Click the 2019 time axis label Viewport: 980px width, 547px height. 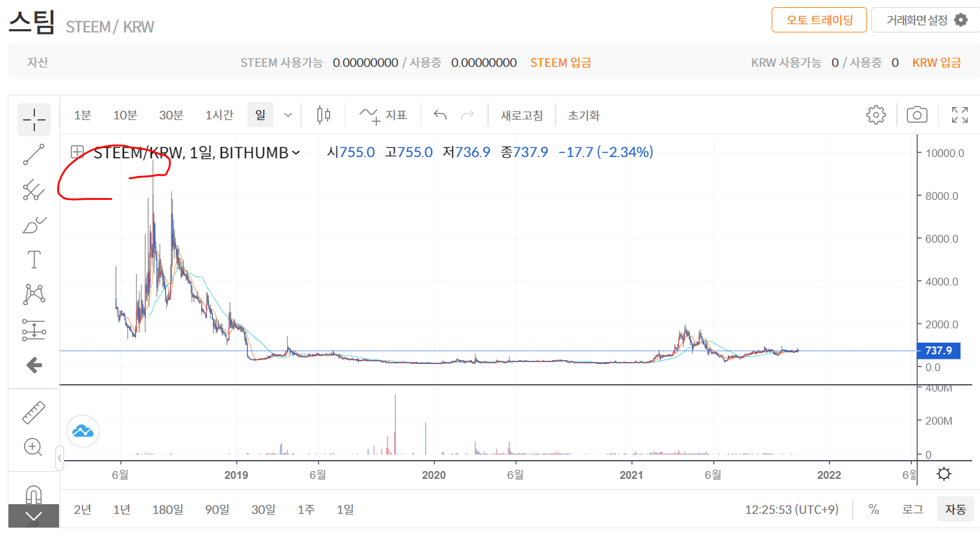[x=236, y=475]
